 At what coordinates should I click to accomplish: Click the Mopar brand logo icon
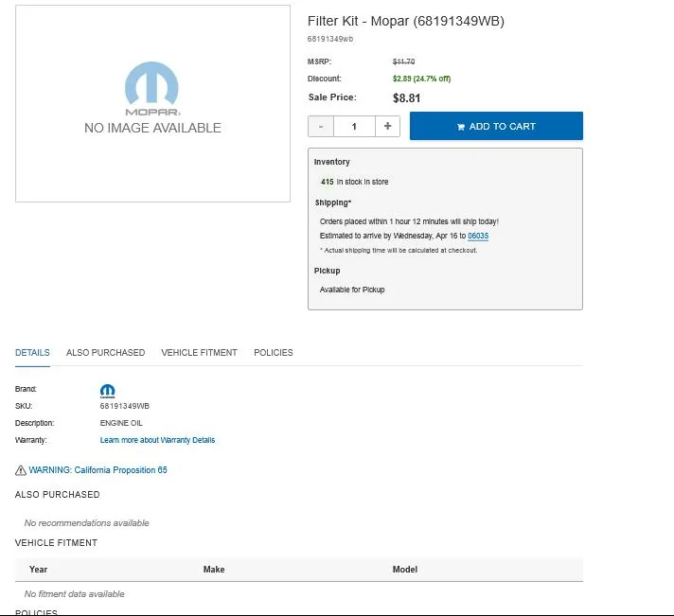coord(108,391)
